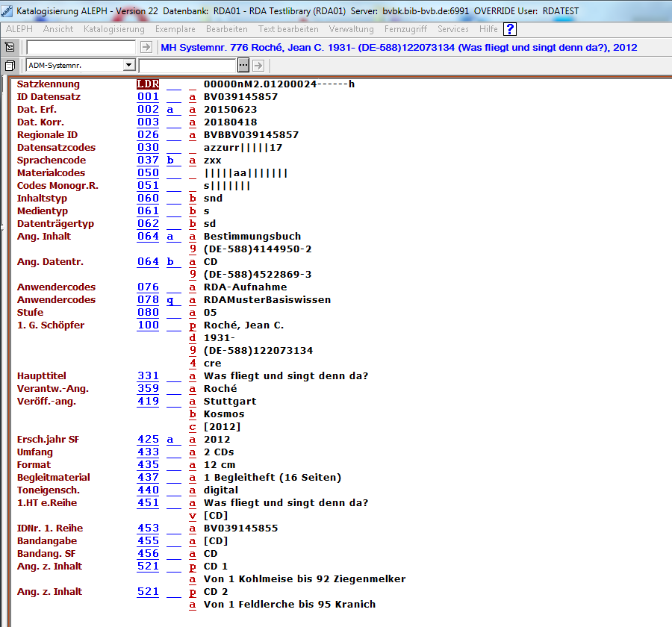Image resolution: width=672 pixels, height=627 pixels.
Task: Click the items icon beside ADM-Systemnr.
Action: 10,66
